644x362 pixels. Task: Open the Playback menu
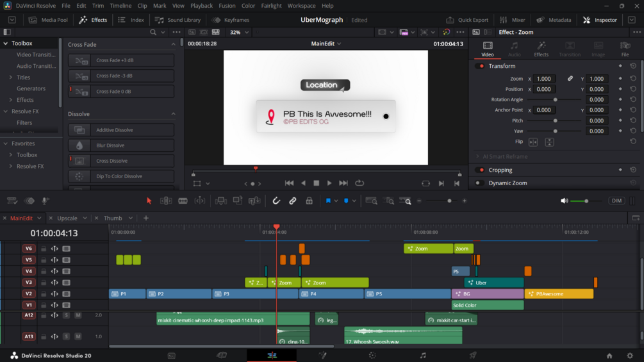[x=201, y=6]
